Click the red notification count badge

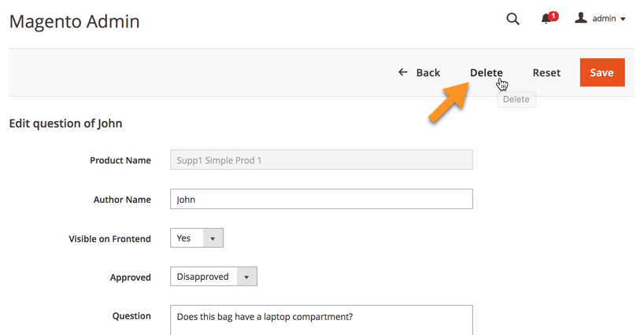553,15
